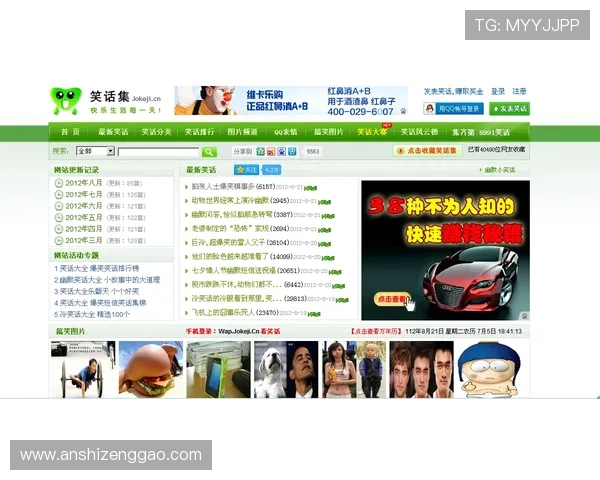Open 笑话风云榜 navigation item
Screen dimensions: 600x480
tap(419, 132)
